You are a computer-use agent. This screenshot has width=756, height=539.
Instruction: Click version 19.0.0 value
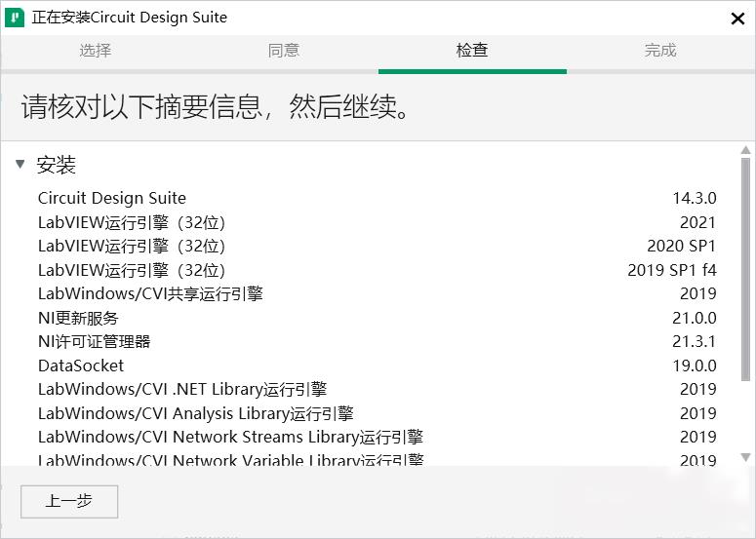click(x=695, y=366)
